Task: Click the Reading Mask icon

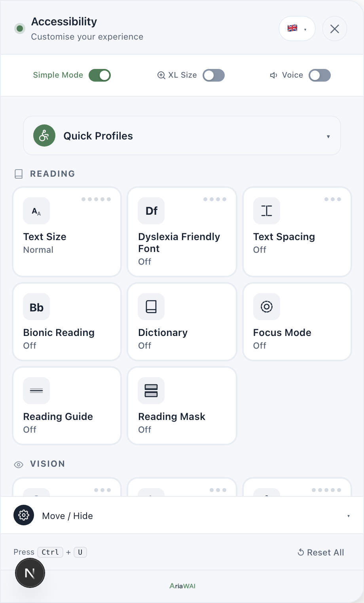Action: [151, 391]
